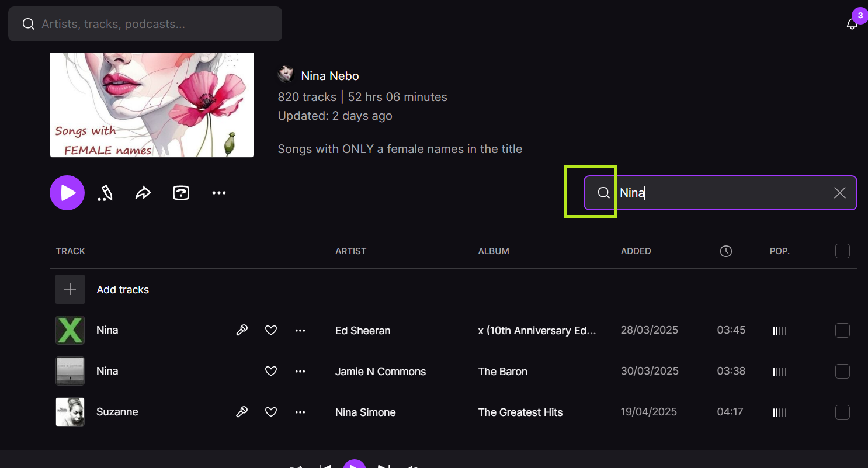Open more options for the Suzanne track
The height and width of the screenshot is (468, 868).
click(x=300, y=412)
